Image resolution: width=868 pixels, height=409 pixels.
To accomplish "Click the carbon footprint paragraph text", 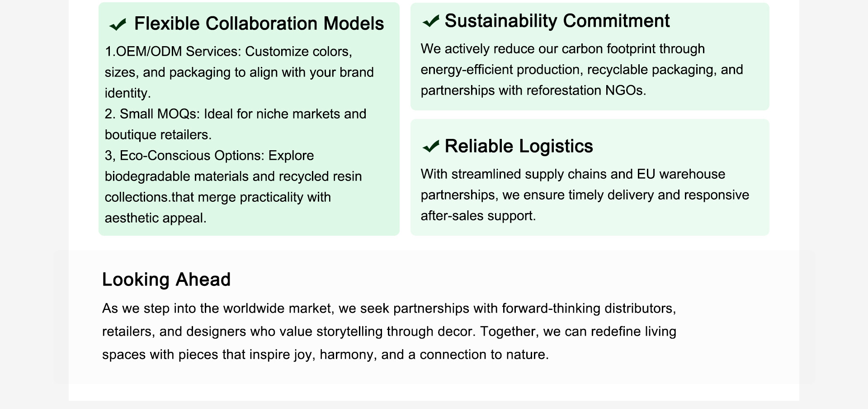I will pos(581,70).
